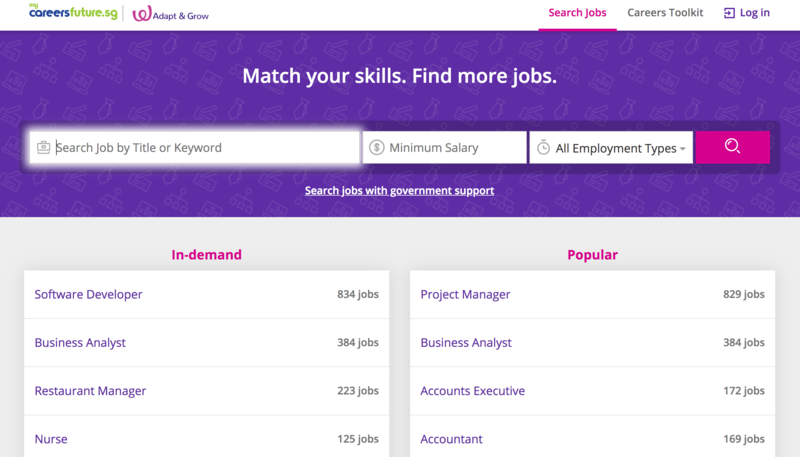The image size is (800, 457).
Task: Switch to the Search Jobs tab
Action: click(x=578, y=13)
